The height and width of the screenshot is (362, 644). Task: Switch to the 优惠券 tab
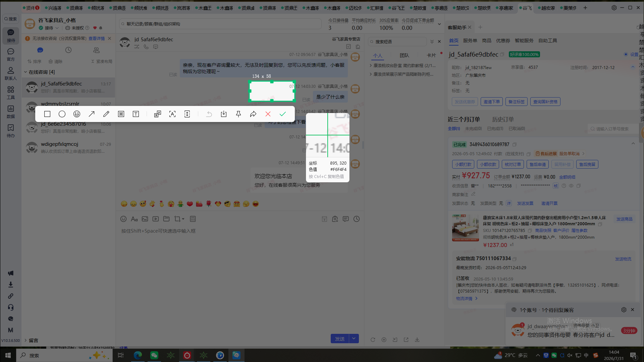(503, 41)
